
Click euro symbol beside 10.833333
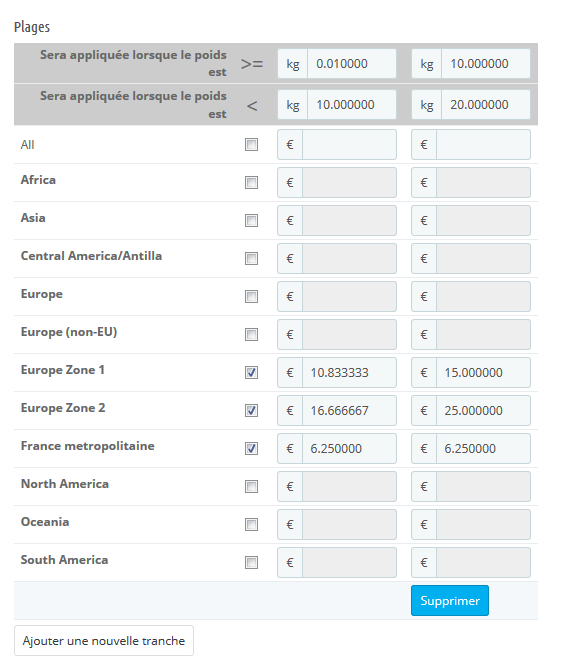290,373
